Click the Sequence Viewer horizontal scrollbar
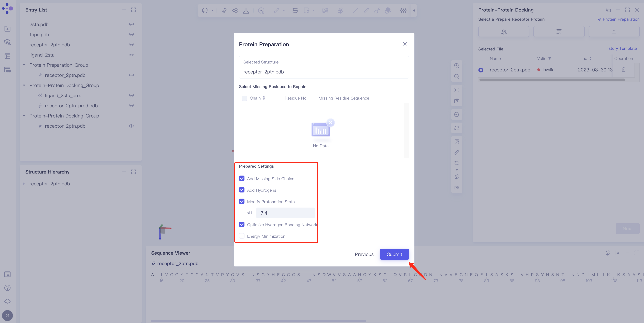This screenshot has width=644, height=323. [259, 320]
